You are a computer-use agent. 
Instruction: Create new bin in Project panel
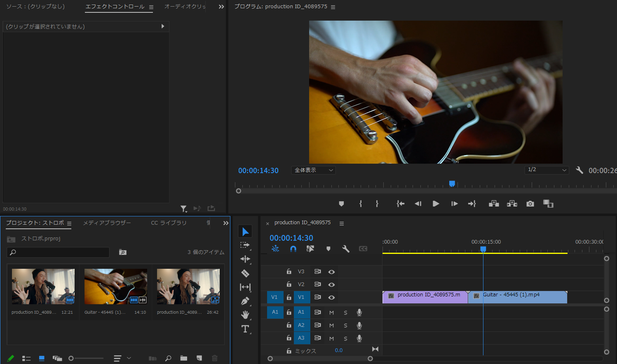click(184, 358)
